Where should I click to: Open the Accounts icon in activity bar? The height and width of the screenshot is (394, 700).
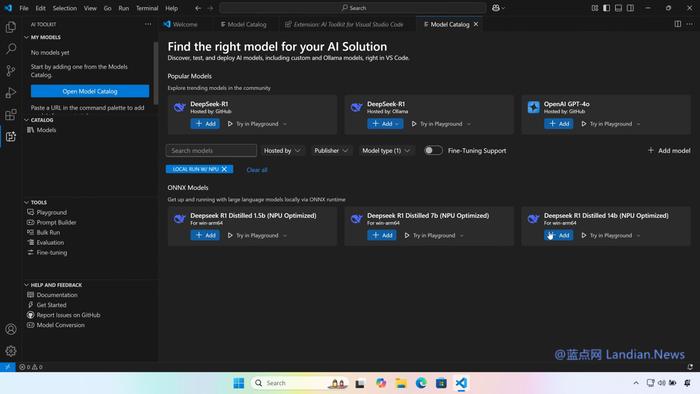click(x=11, y=329)
